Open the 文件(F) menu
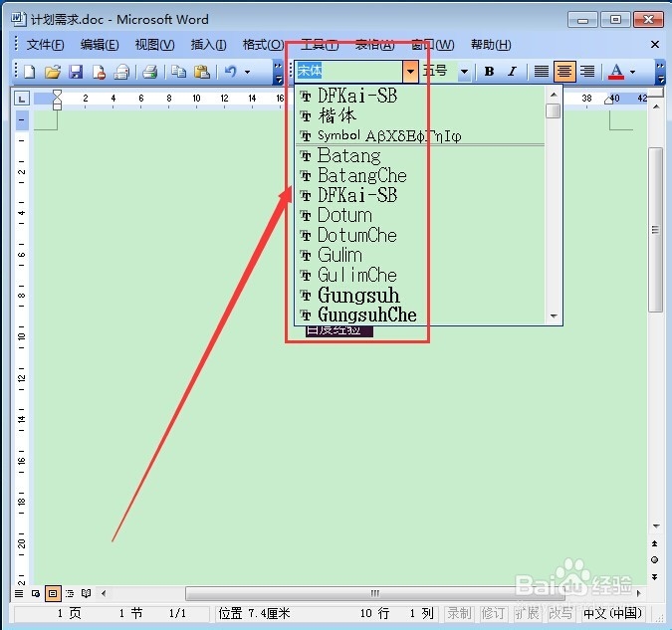This screenshot has height=630, width=672. tap(45, 45)
